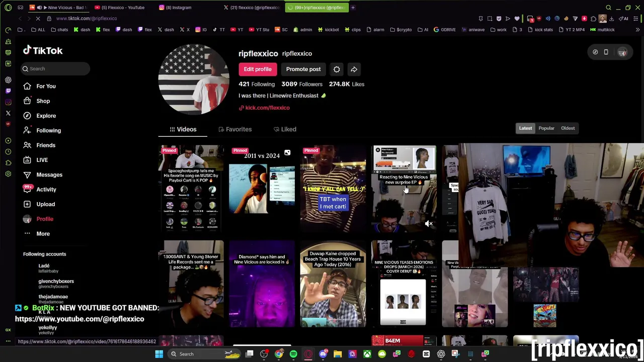Open the $crypto bookmarks folder
The height and width of the screenshot is (362, 644).
point(400,30)
